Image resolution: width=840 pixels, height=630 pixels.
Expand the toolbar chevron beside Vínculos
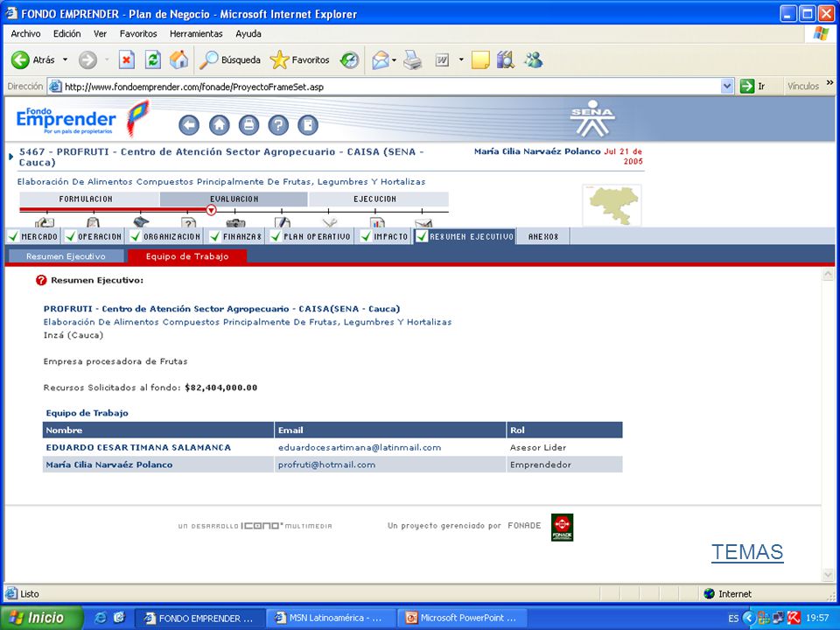[829, 83]
